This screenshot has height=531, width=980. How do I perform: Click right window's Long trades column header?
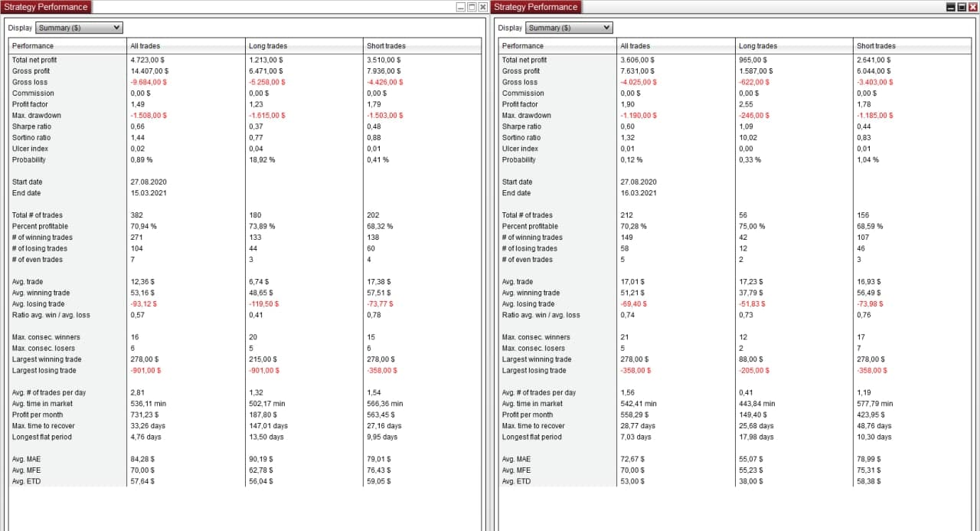coord(758,46)
